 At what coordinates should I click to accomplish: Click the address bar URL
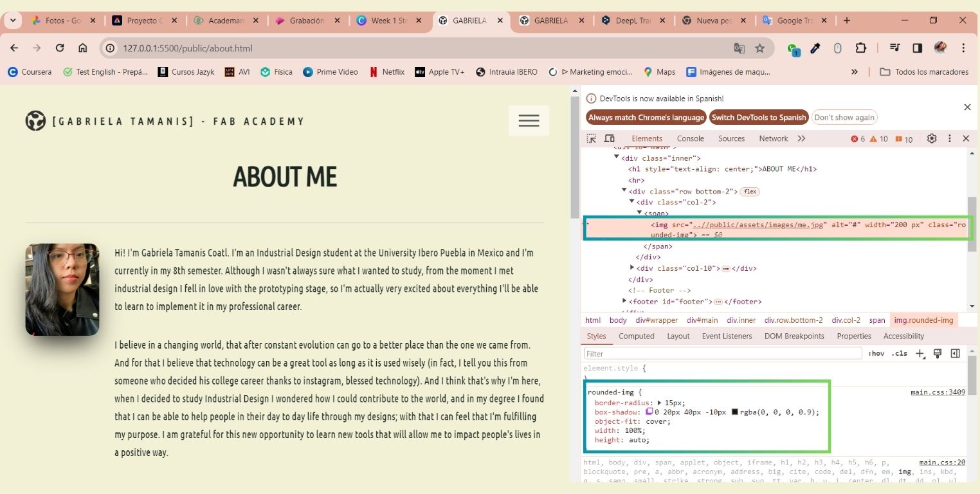click(x=187, y=48)
